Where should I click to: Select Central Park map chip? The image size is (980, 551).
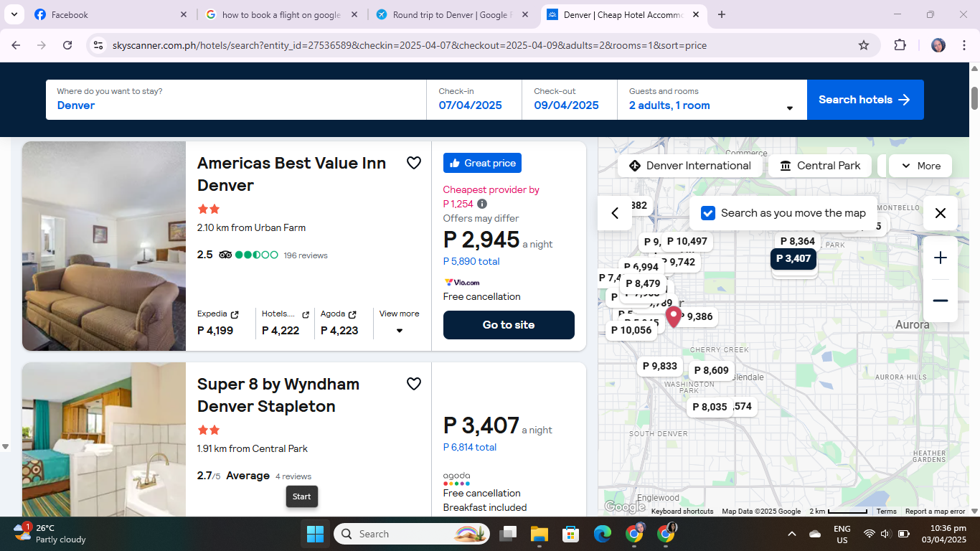coord(820,166)
